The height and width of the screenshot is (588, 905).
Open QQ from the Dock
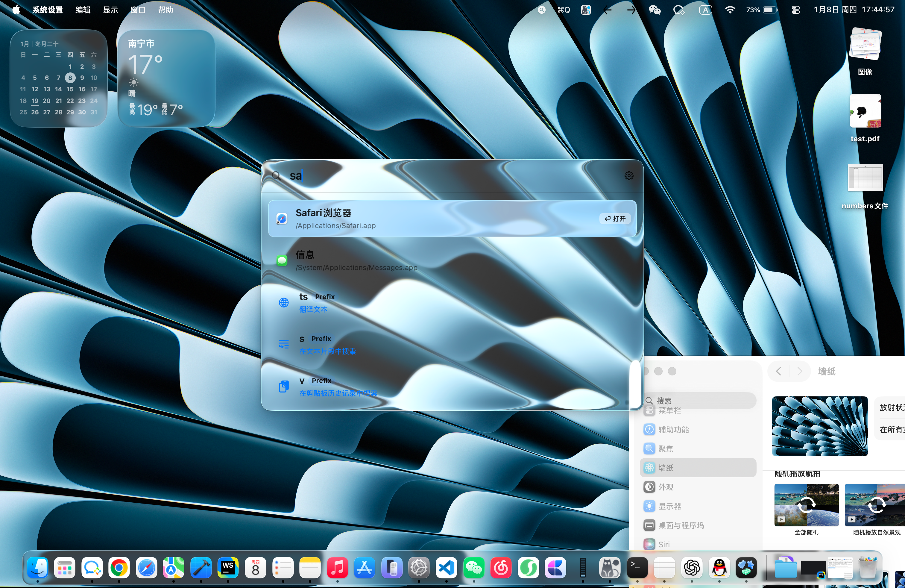pos(719,569)
